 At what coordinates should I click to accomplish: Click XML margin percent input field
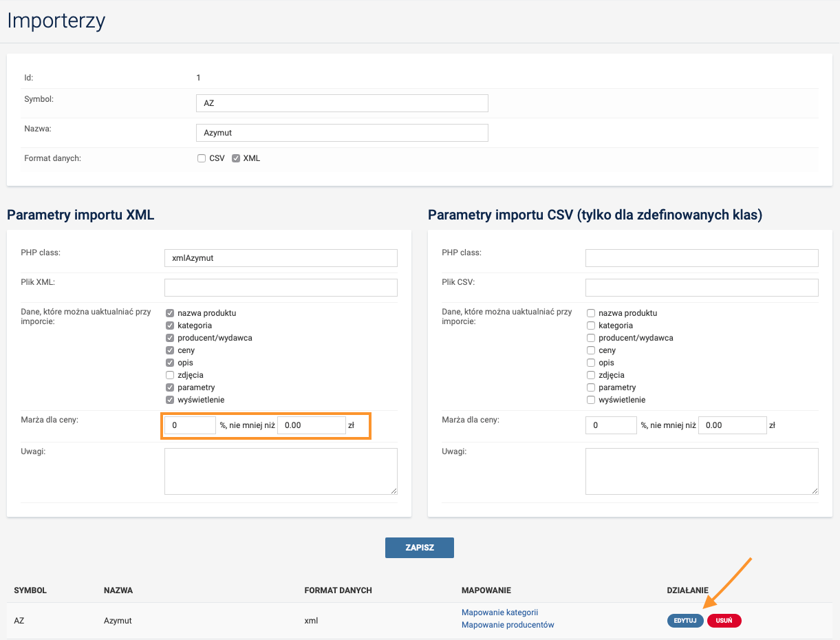point(190,425)
